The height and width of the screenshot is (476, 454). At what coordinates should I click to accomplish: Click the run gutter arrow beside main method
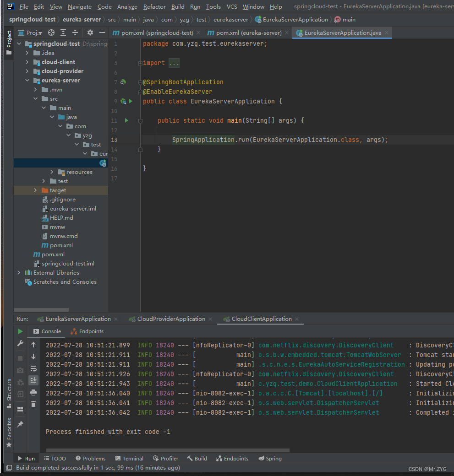(x=126, y=120)
